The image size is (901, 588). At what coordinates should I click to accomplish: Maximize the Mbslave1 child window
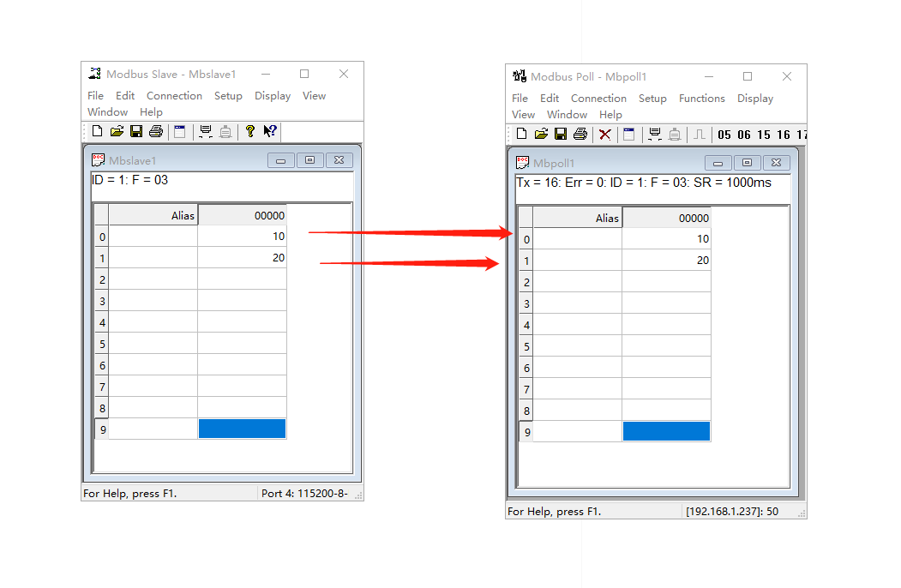click(x=309, y=160)
